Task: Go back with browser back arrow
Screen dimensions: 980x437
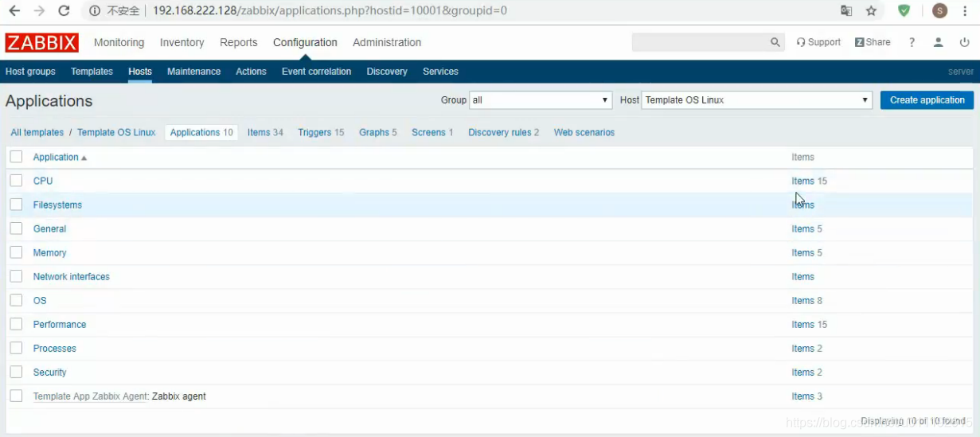Action: pos(14,11)
